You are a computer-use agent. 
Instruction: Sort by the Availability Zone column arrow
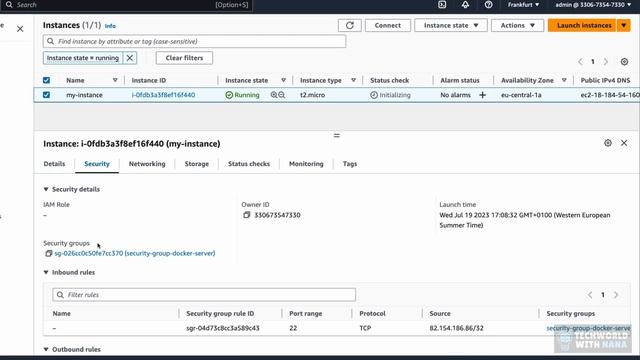point(564,80)
